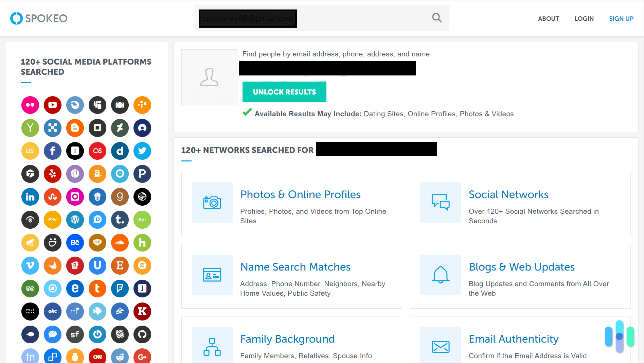The height and width of the screenshot is (363, 644).
Task: Click the YouTube icon
Action: [53, 105]
